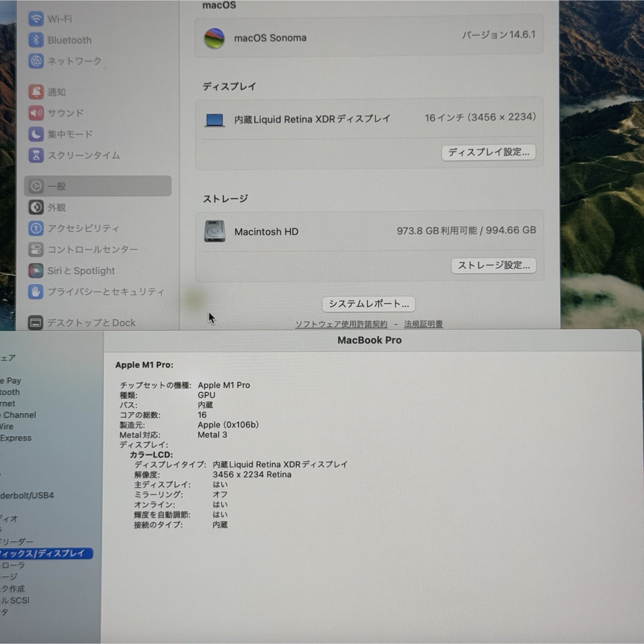
Task: Click '16インチ (3456 × 2234)' display size text
Action: point(480,117)
